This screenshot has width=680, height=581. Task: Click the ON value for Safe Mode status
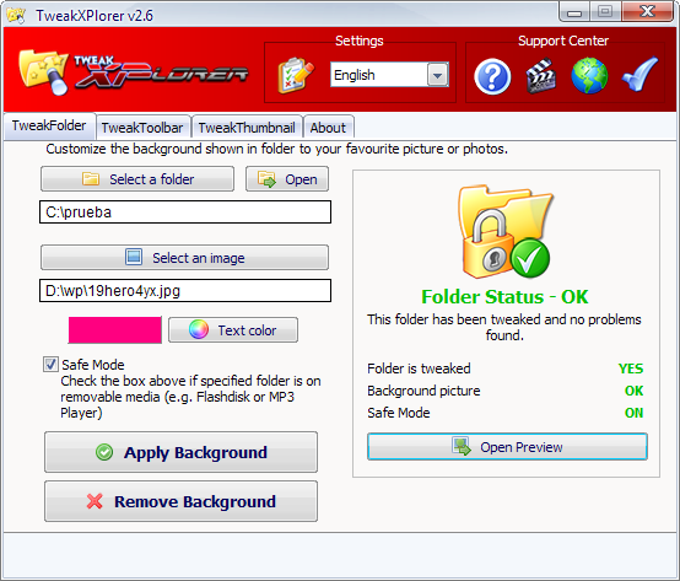[634, 413]
